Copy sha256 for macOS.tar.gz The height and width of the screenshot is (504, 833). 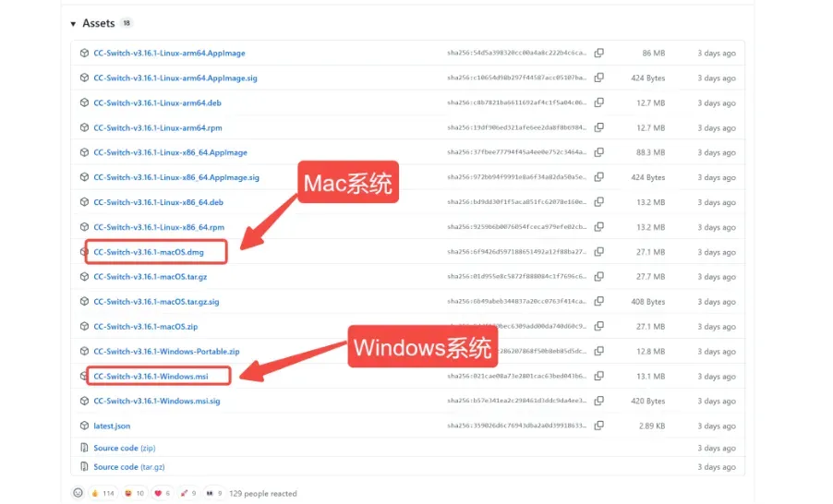[x=599, y=277]
